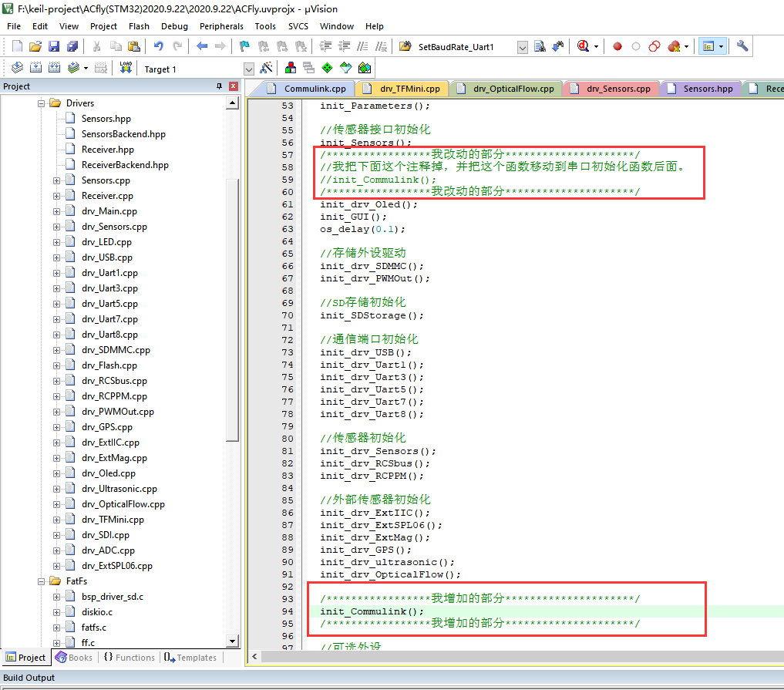The image size is (784, 690).
Task: Click the SetBaudRate_Uart1 search input field
Action: [465, 48]
